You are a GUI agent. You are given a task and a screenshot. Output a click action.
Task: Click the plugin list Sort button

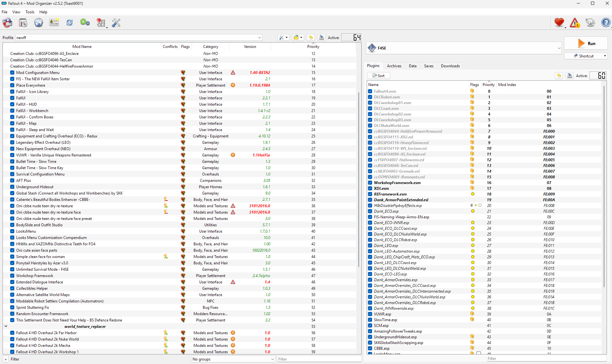pos(378,76)
